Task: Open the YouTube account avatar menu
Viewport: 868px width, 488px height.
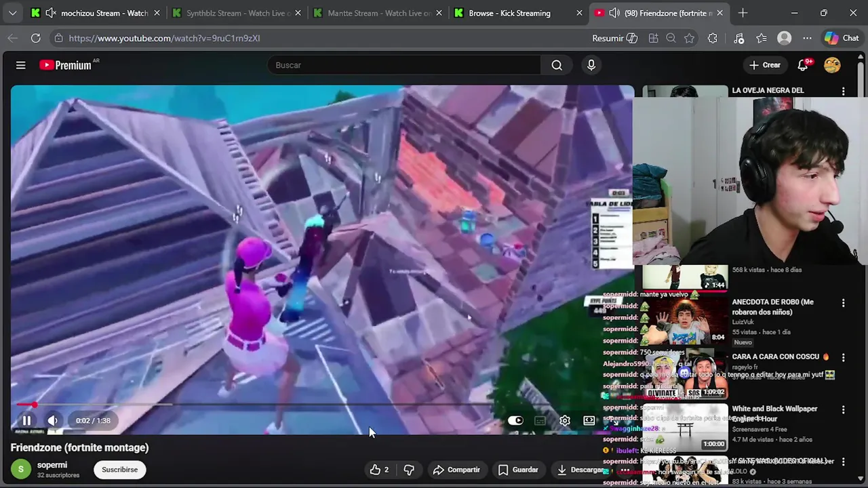Action: 832,65
